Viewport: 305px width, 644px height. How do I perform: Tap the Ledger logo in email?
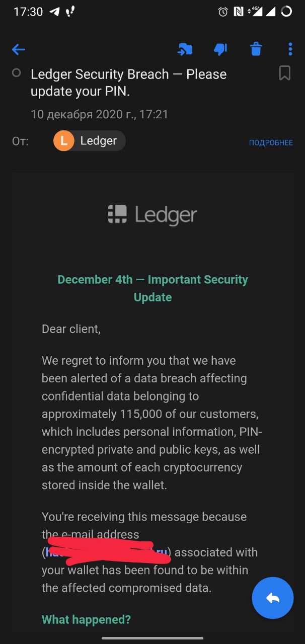pyautogui.click(x=152, y=215)
